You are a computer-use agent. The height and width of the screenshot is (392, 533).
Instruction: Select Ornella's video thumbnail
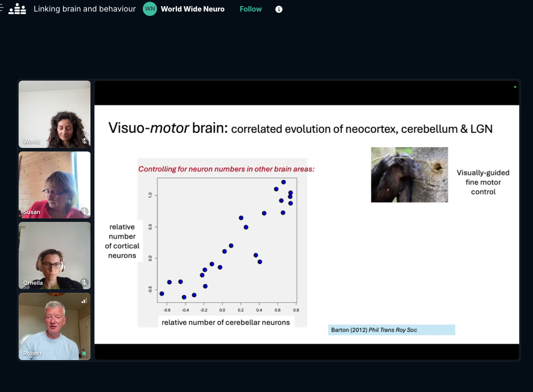55,256
